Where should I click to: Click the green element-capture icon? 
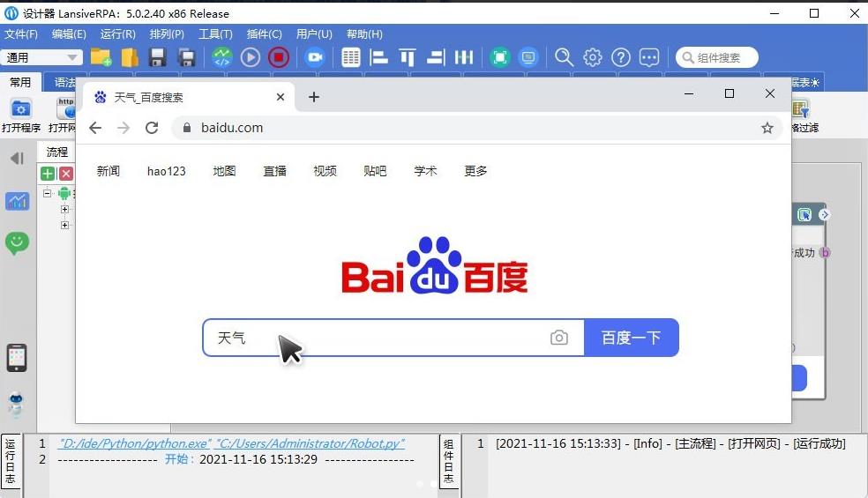point(500,57)
